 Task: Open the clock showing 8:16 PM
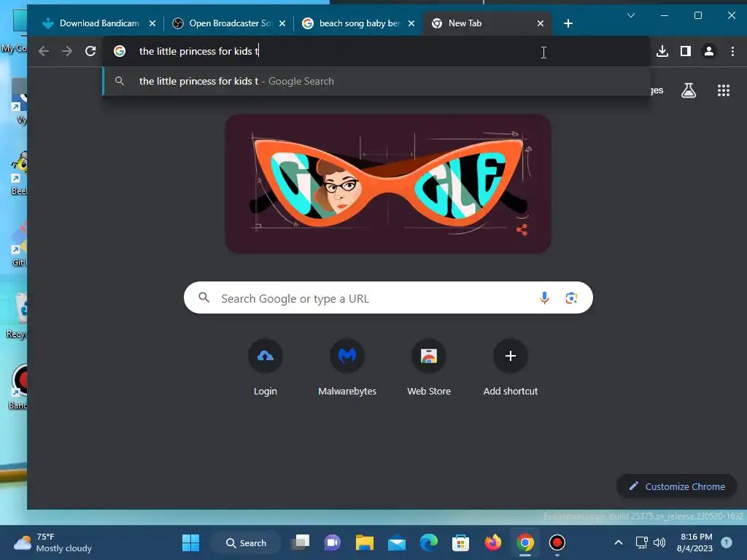[695, 542]
